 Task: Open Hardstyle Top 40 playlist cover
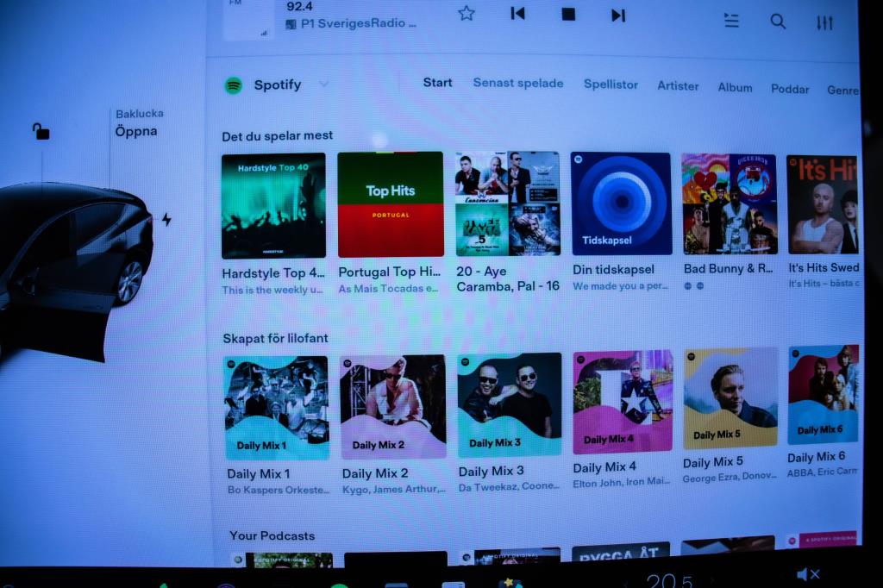coord(273,205)
